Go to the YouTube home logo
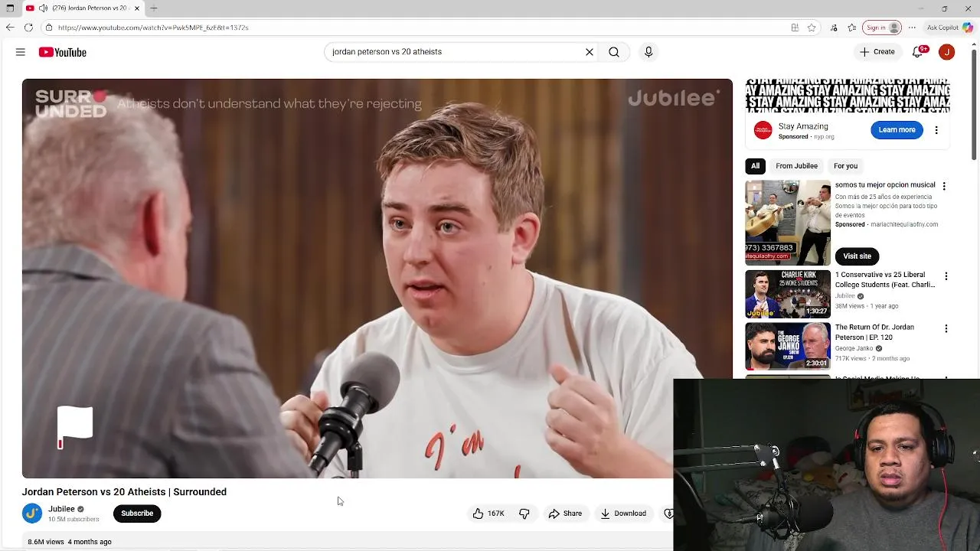Viewport: 980px width, 551px height. point(63,52)
